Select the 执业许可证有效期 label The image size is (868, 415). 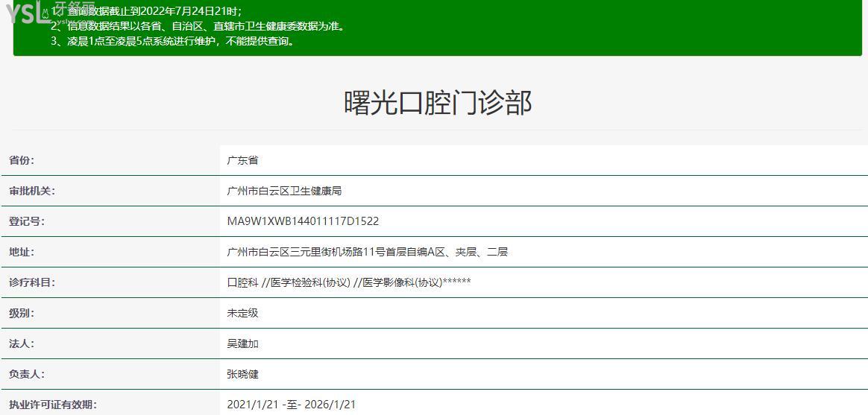coord(53,405)
